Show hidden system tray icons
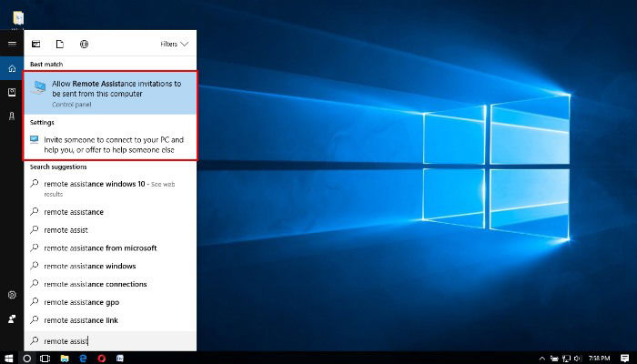 point(542,359)
